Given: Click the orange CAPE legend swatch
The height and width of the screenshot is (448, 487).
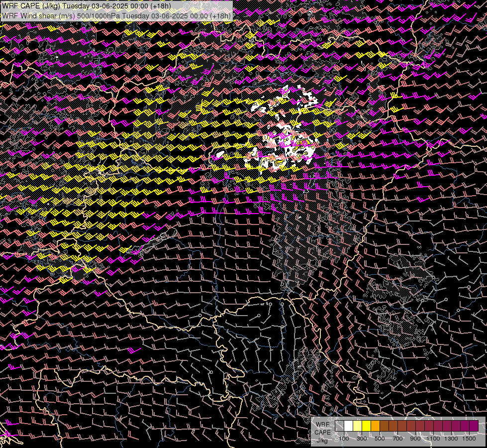Looking at the screenshot, I should [x=375, y=426].
